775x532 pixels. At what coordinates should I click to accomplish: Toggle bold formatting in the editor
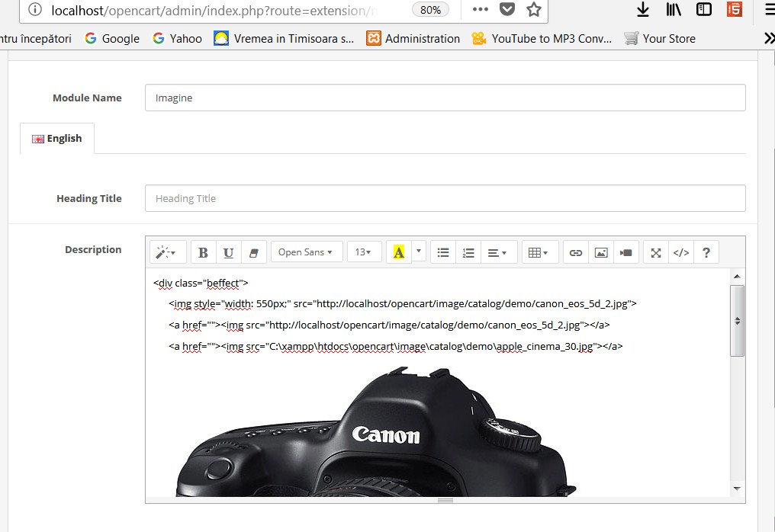(x=203, y=252)
